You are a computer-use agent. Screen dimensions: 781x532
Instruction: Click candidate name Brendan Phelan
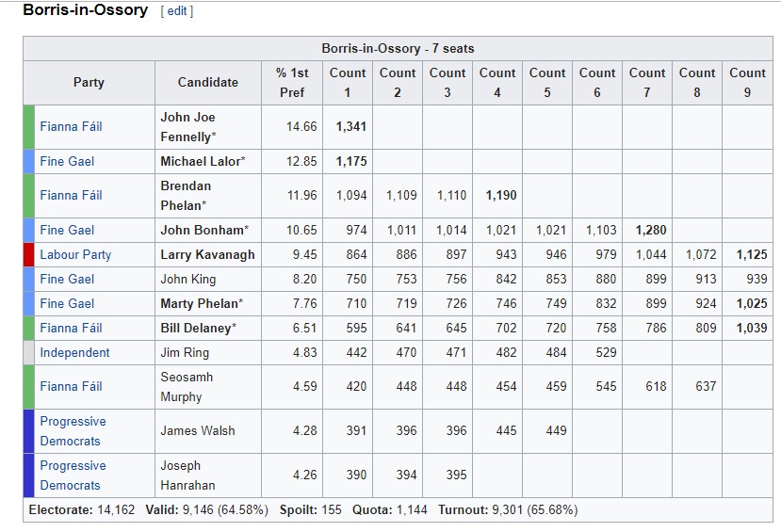pos(186,196)
